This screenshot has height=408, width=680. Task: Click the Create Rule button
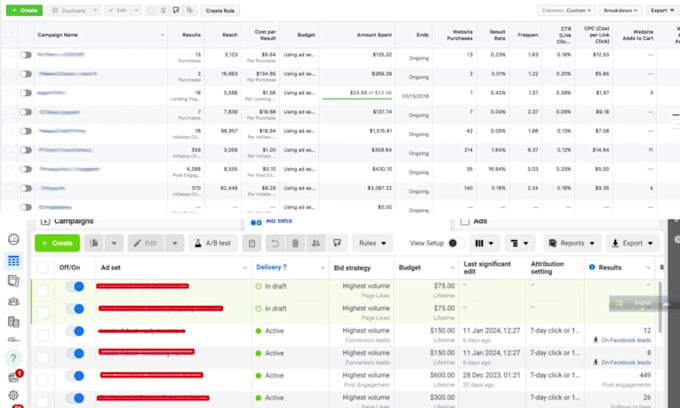pyautogui.click(x=220, y=10)
